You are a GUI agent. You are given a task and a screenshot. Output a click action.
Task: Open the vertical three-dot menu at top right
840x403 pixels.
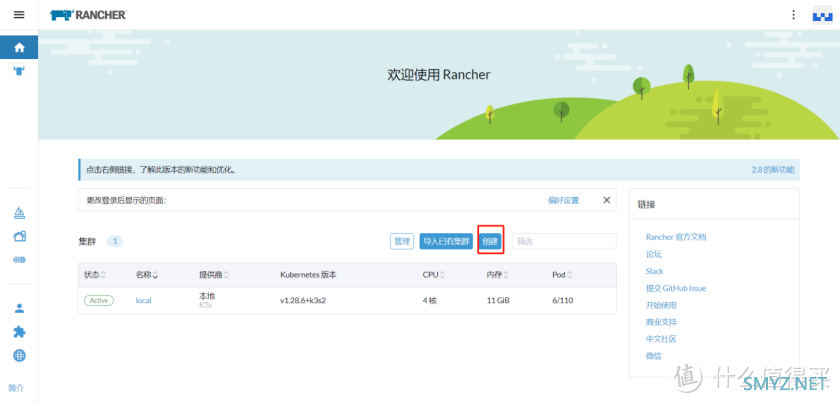[x=793, y=15]
